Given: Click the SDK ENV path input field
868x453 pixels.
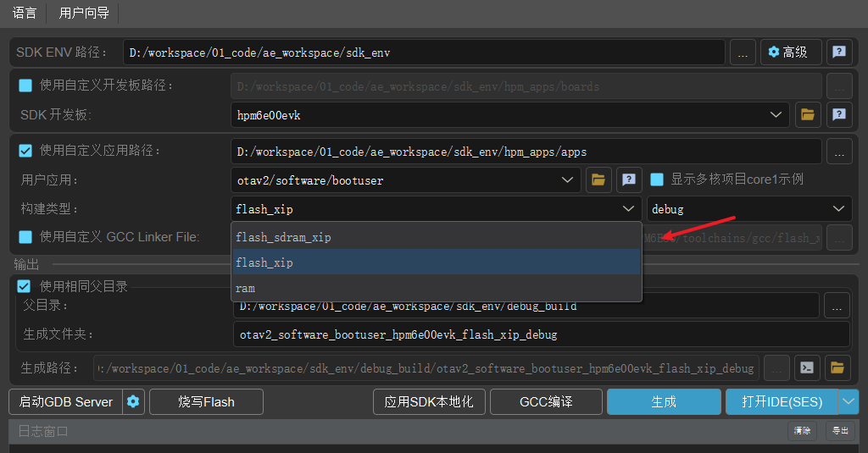Looking at the screenshot, I should (x=424, y=52).
